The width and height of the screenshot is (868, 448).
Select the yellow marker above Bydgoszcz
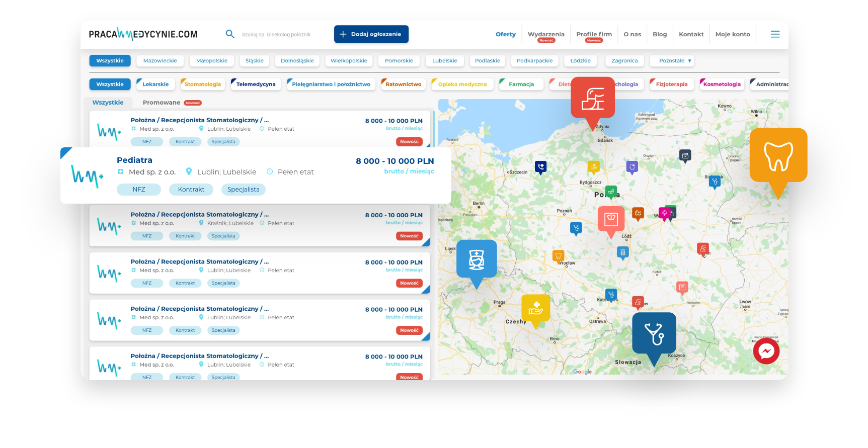tap(594, 166)
